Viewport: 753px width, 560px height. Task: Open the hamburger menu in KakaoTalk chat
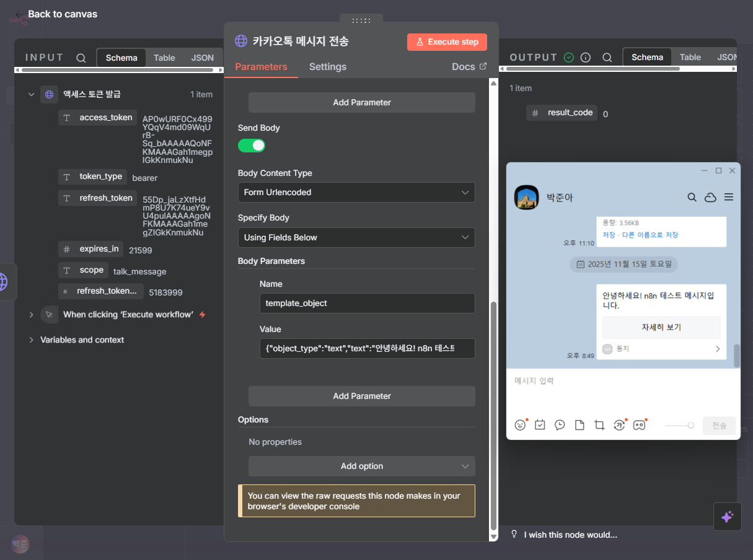tap(729, 197)
